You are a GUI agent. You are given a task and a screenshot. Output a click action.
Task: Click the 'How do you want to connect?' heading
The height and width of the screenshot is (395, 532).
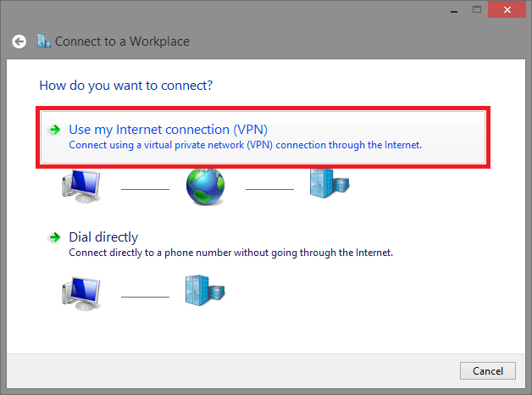pyautogui.click(x=125, y=86)
